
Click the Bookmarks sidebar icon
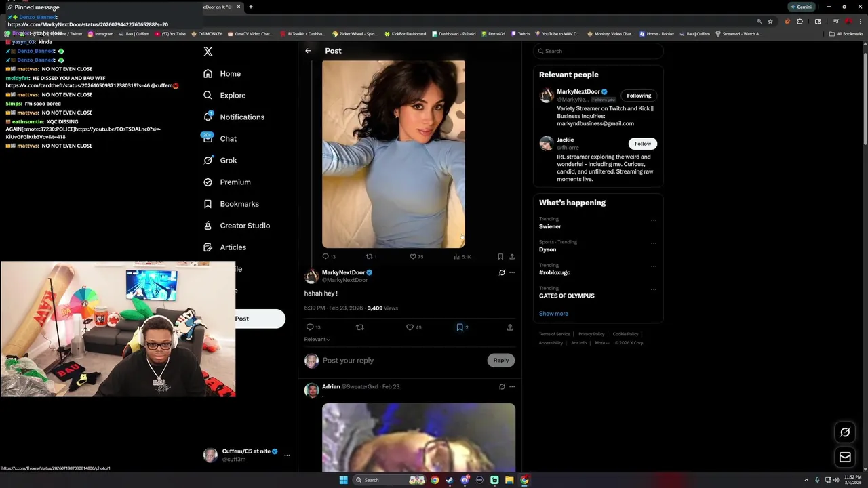pyautogui.click(x=208, y=203)
